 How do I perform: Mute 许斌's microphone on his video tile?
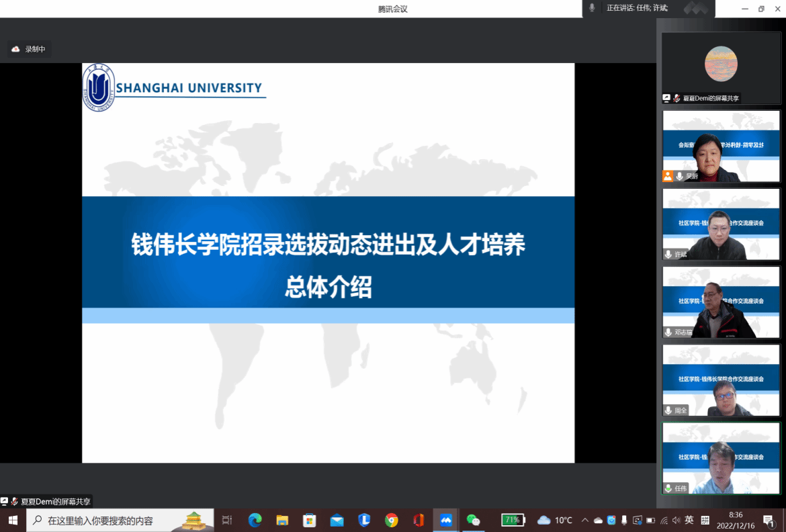pyautogui.click(x=667, y=254)
